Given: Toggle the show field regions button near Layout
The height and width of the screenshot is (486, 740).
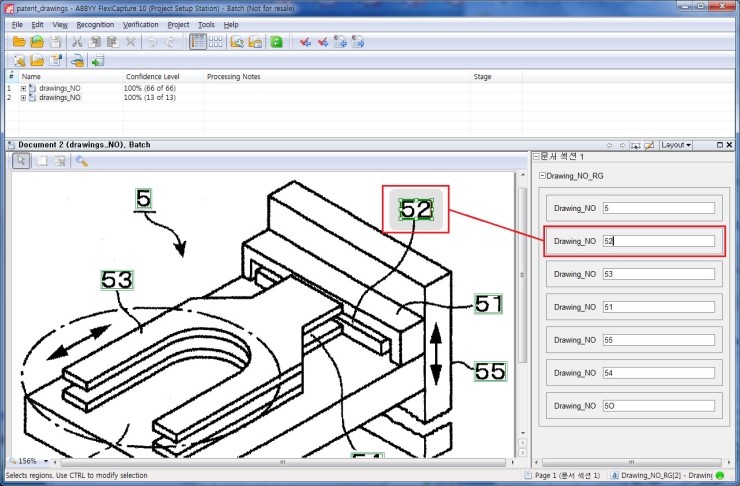Looking at the screenshot, I should (x=636, y=145).
